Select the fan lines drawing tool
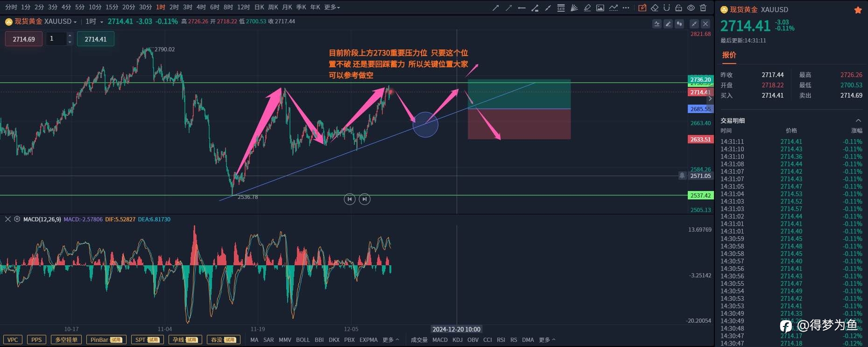Image resolution: width=868 pixels, height=347 pixels. pos(574,7)
